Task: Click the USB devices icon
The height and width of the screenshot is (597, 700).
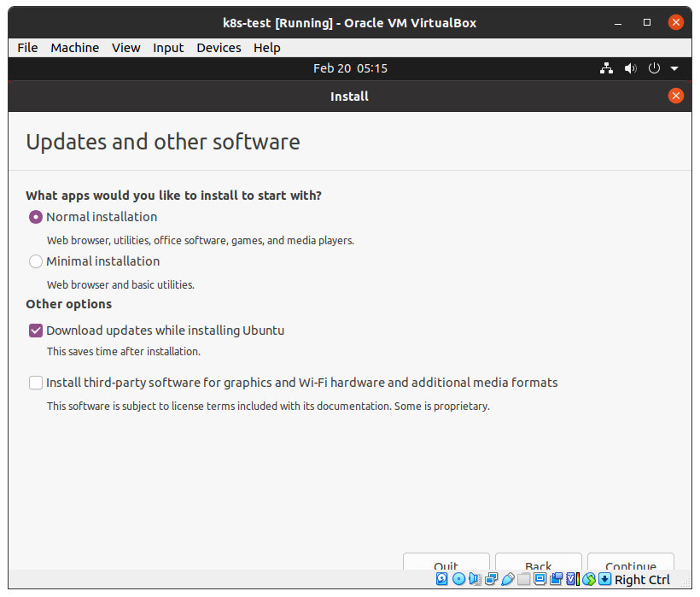Action: pos(508,579)
